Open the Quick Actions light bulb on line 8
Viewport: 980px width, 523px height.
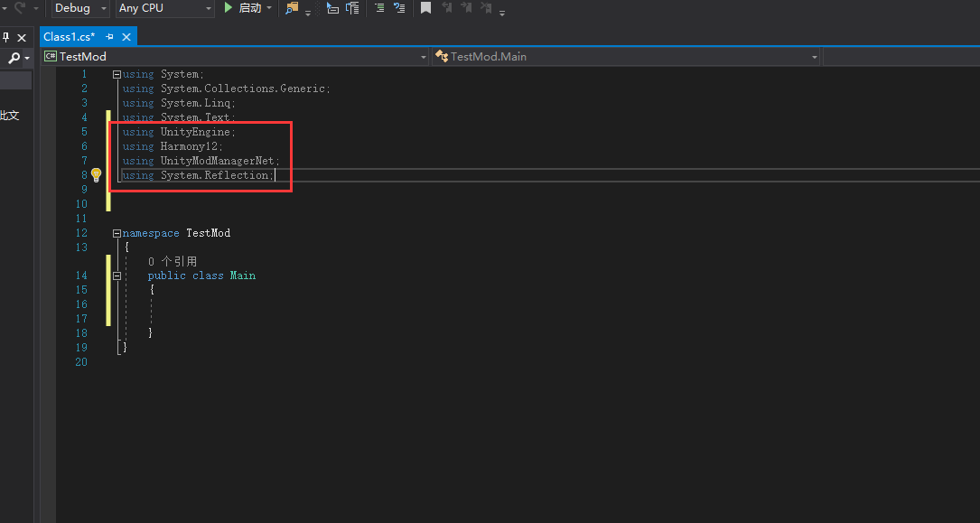[x=97, y=174]
